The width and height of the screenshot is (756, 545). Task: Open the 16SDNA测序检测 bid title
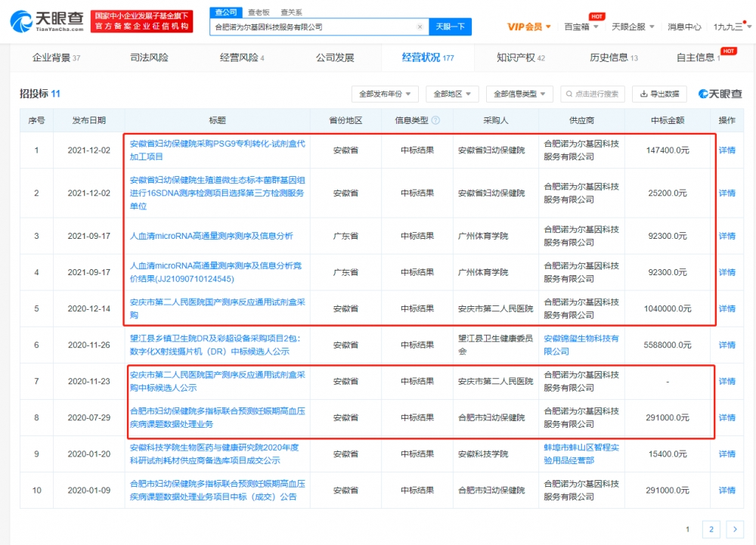coord(218,194)
